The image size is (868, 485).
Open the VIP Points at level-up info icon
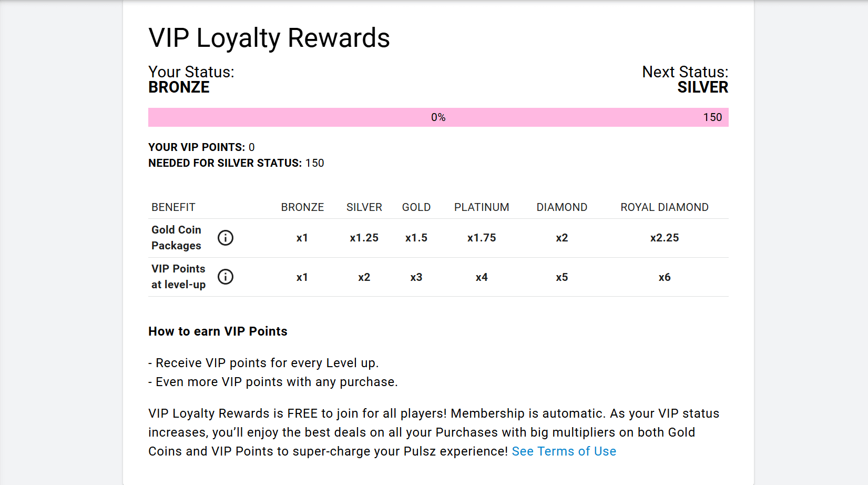pos(226,277)
